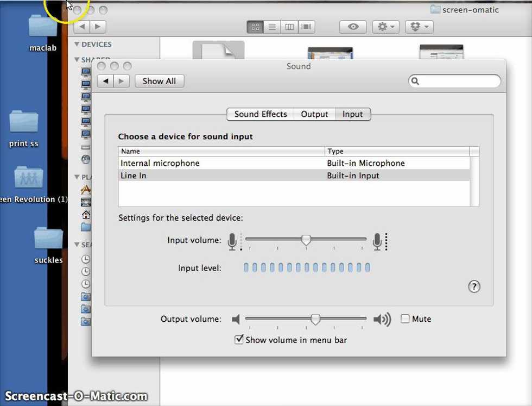The height and width of the screenshot is (406, 532).
Task: Open the Finder Action gear dropdown
Action: (x=387, y=27)
